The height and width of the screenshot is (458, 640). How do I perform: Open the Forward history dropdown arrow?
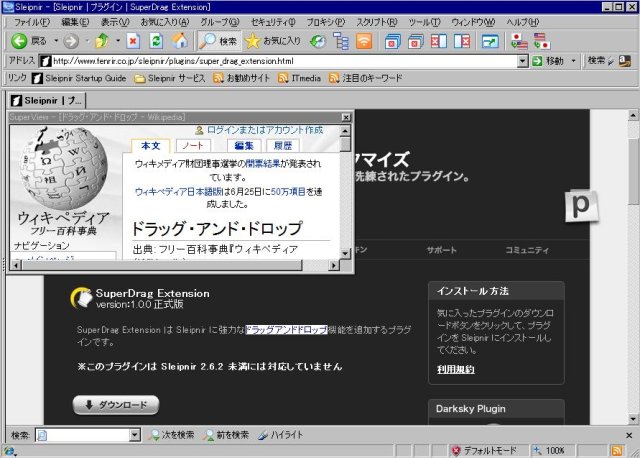(87, 41)
